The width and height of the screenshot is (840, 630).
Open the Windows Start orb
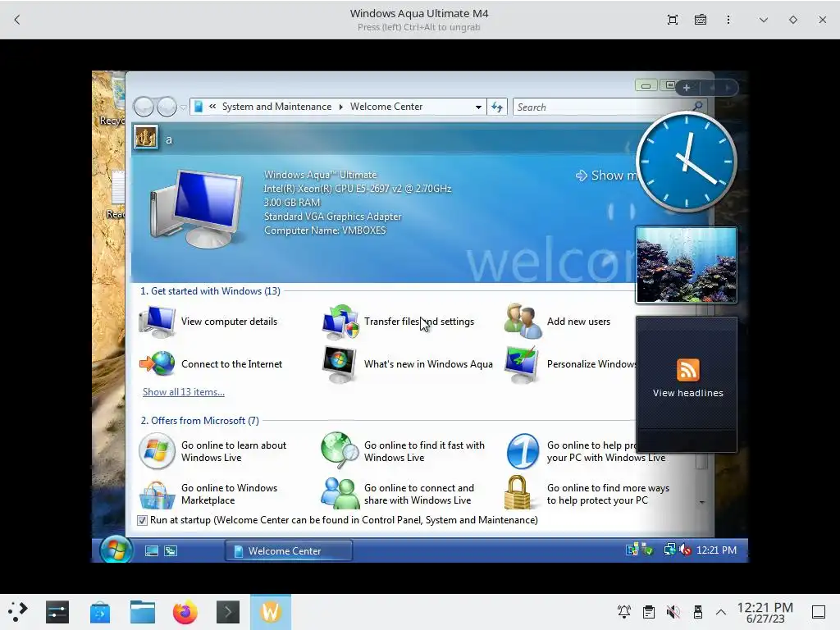click(x=116, y=550)
